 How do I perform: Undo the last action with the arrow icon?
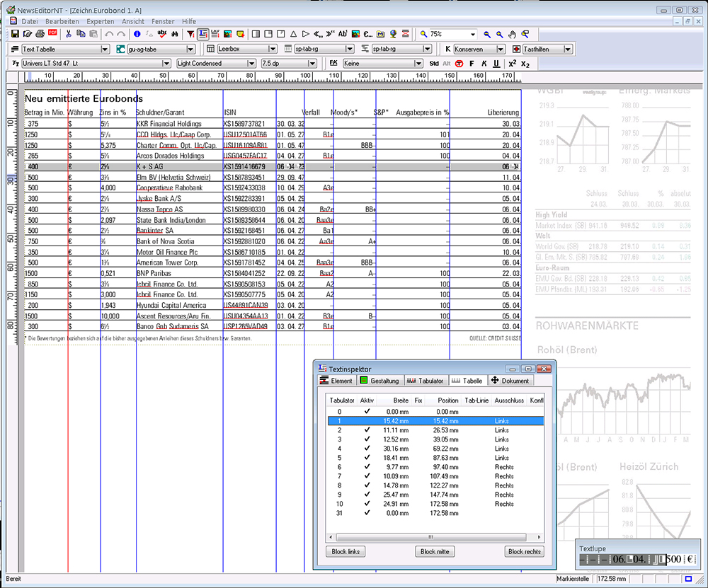[109, 34]
